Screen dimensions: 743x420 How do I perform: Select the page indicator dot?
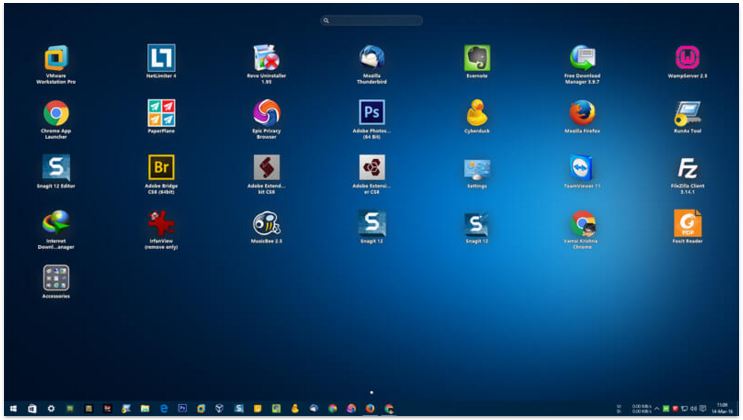pos(372,393)
